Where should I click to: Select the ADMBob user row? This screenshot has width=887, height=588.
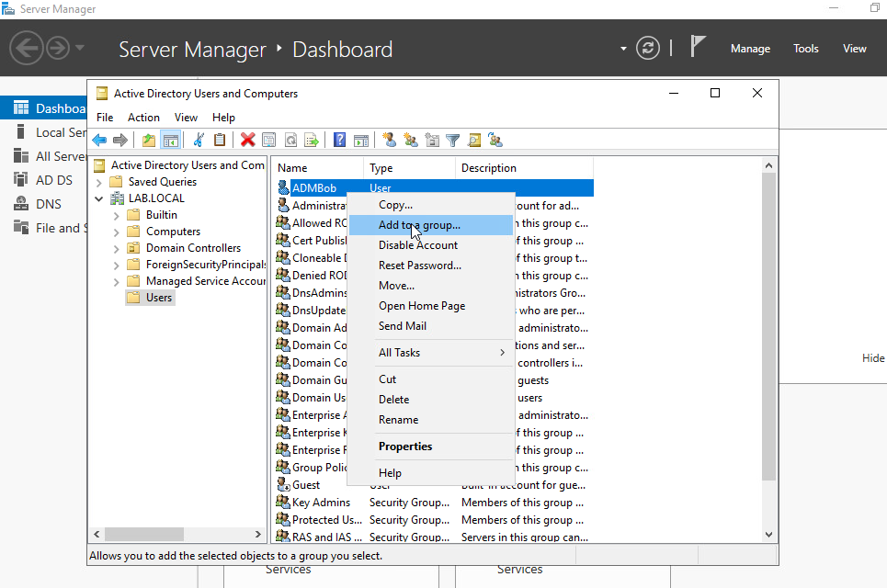[x=435, y=188]
